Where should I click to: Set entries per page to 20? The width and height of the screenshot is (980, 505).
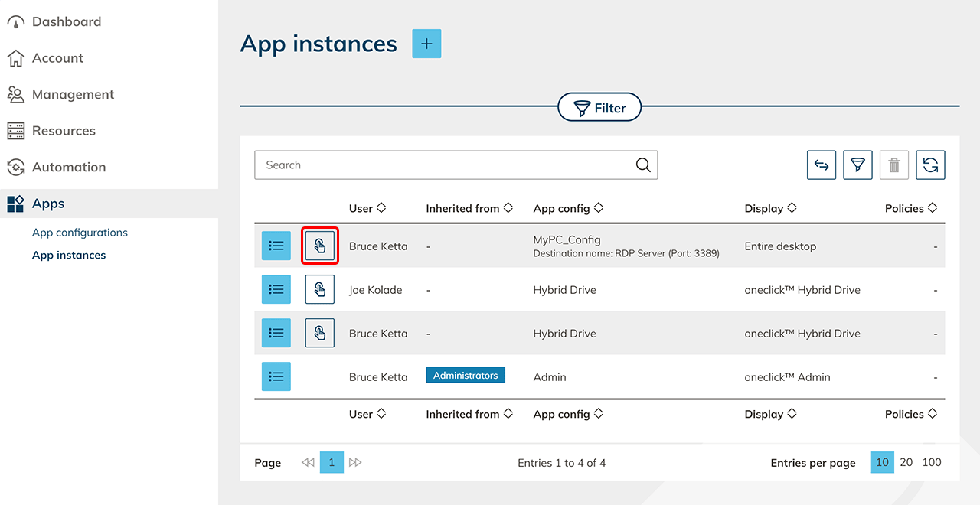point(906,462)
